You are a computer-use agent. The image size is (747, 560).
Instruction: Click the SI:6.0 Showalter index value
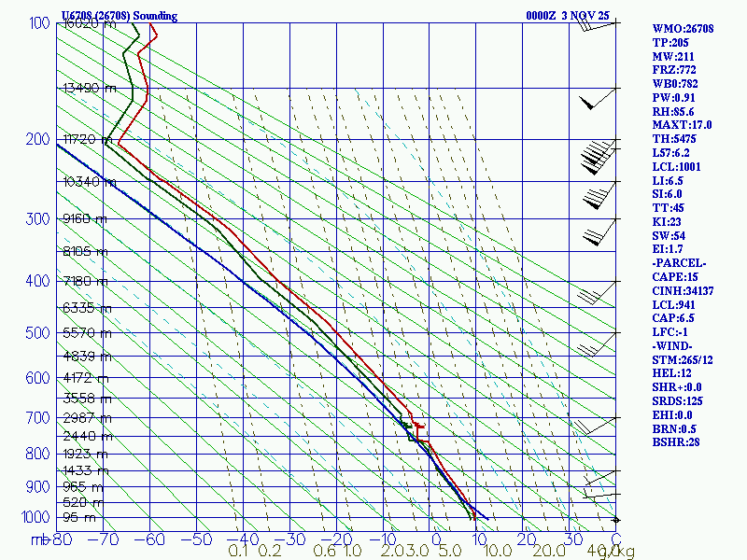click(x=667, y=194)
